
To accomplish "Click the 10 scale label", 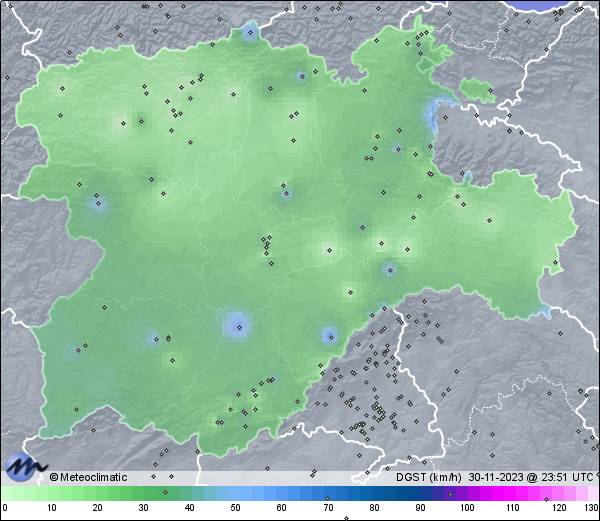I will click(52, 508).
